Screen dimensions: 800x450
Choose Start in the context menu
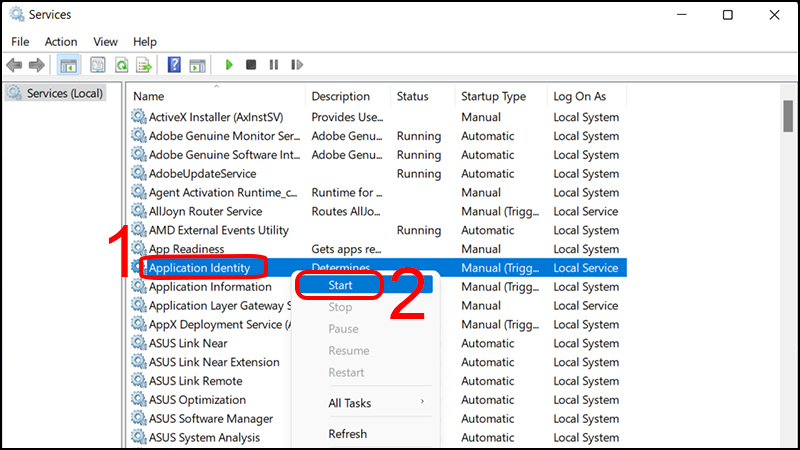point(340,285)
